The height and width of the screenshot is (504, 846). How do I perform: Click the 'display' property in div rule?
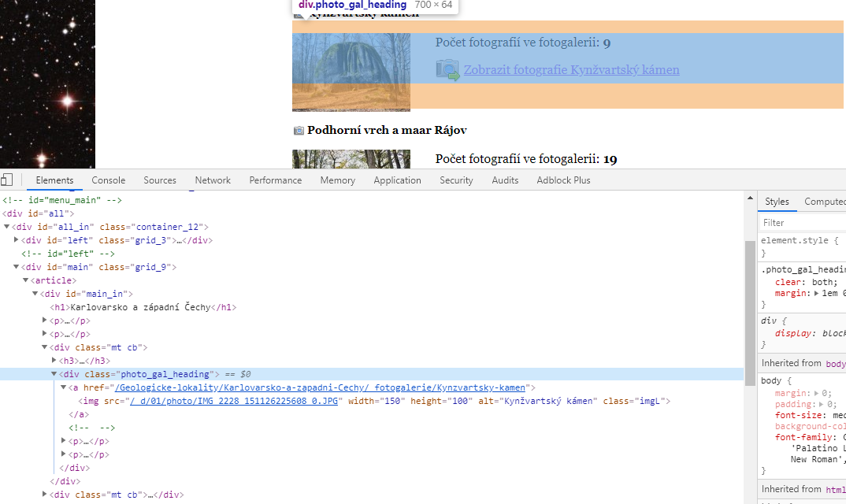pos(793,333)
